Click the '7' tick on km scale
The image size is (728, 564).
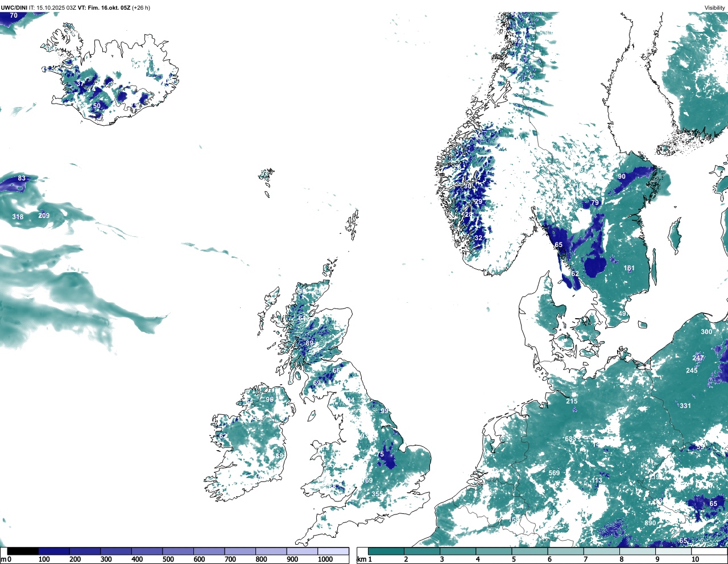586,559
